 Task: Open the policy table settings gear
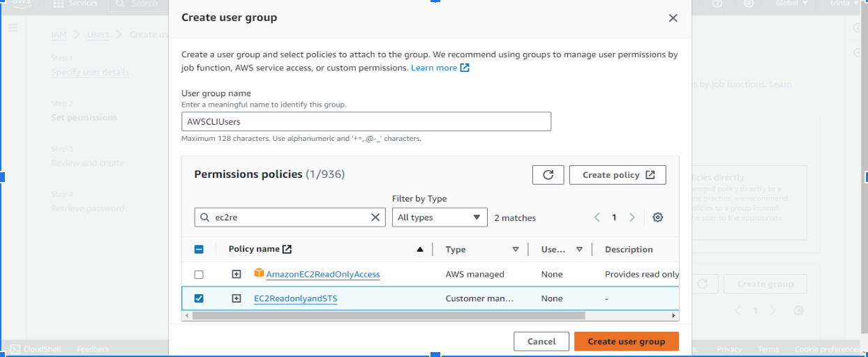657,218
